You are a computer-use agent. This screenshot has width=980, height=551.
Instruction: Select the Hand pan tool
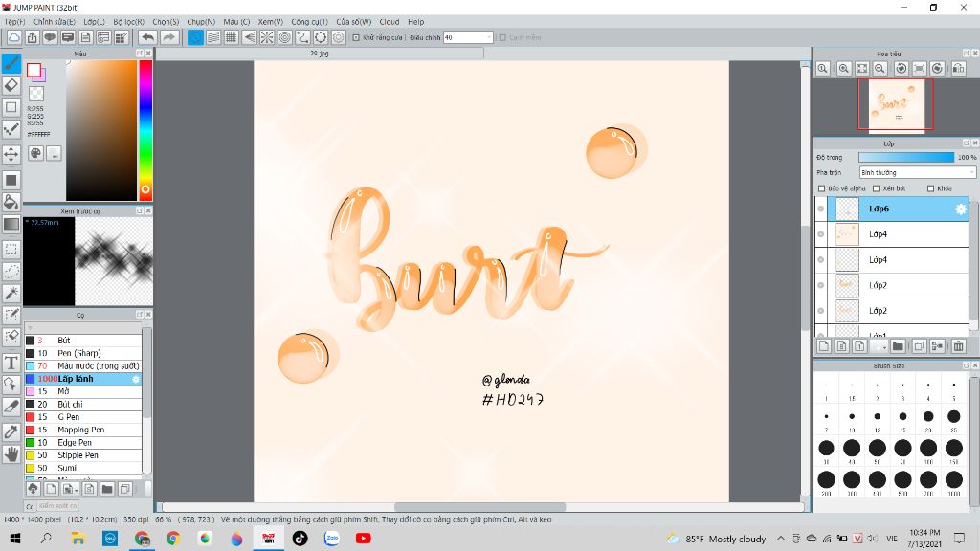(x=11, y=453)
